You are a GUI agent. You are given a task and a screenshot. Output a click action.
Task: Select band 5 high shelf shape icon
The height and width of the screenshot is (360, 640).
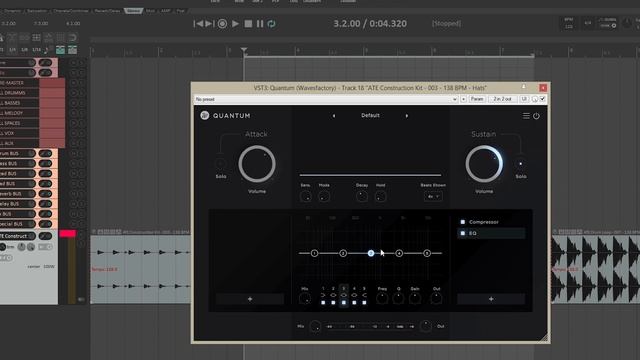pos(364,295)
